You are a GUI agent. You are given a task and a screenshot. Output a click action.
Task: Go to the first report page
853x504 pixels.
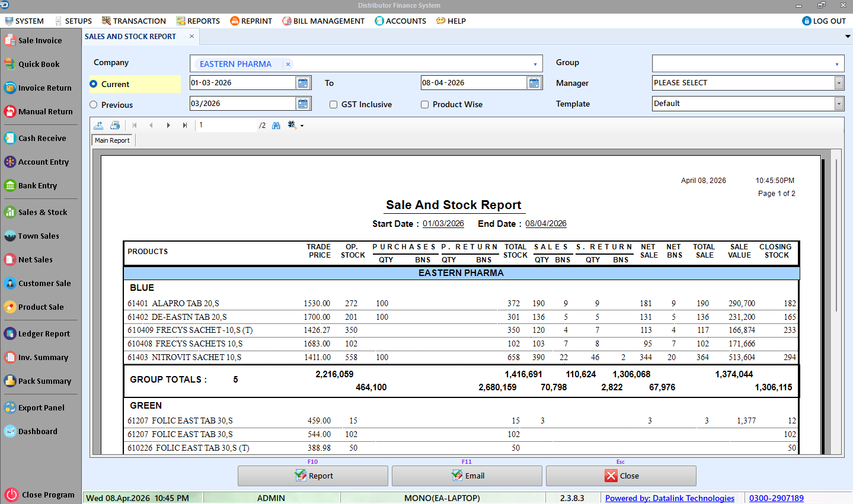click(x=135, y=125)
